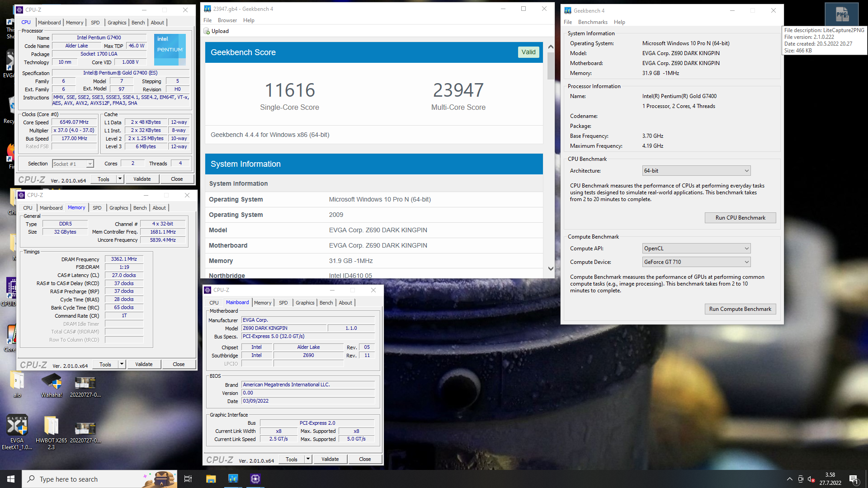Click the Multi-Core Score 23947
The width and height of the screenshot is (868, 488).
click(458, 90)
